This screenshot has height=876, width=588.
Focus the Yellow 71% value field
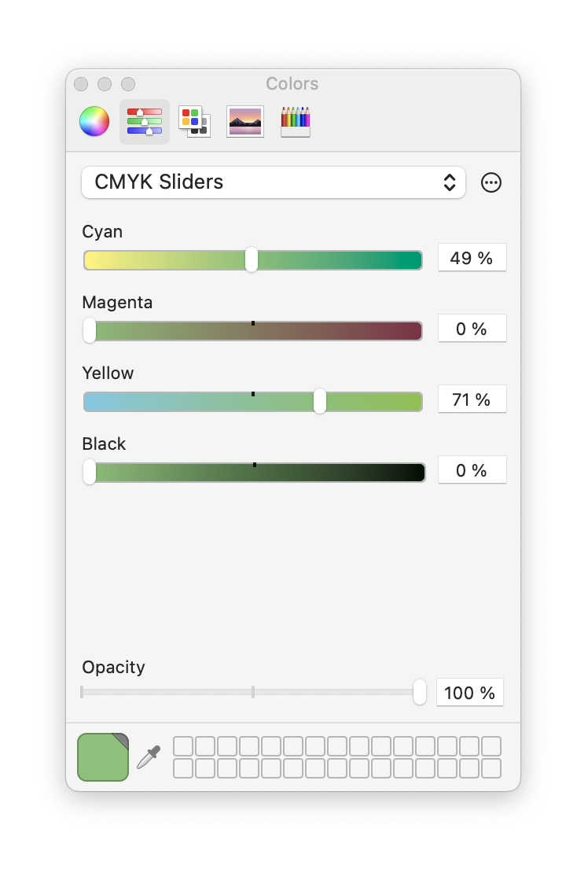point(472,399)
